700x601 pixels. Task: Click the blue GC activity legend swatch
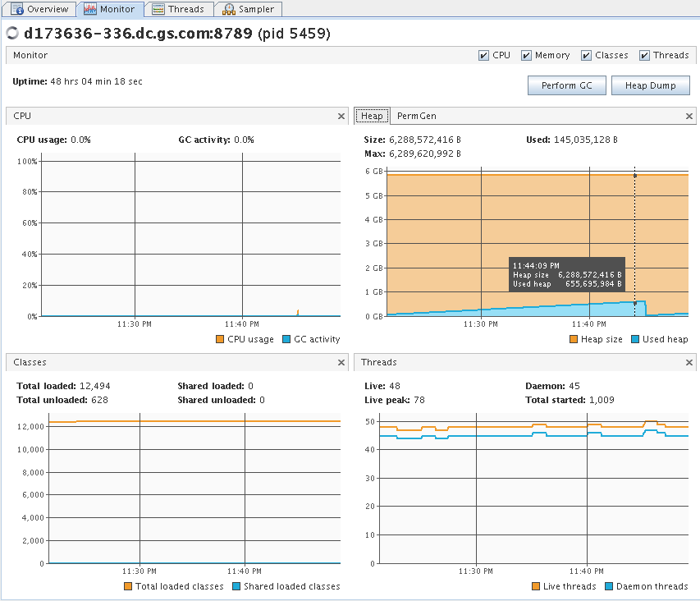coord(286,339)
